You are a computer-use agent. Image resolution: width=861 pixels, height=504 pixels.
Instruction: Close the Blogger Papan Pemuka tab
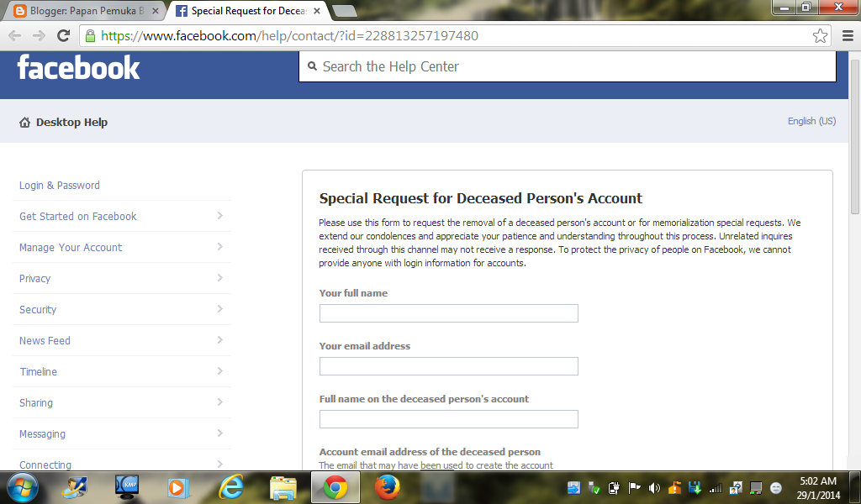click(x=156, y=10)
